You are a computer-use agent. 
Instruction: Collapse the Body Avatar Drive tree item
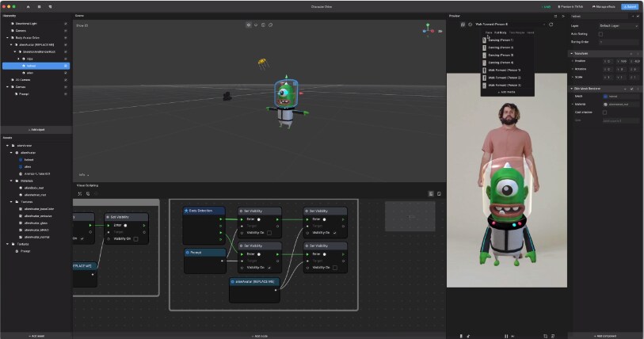tap(7, 38)
